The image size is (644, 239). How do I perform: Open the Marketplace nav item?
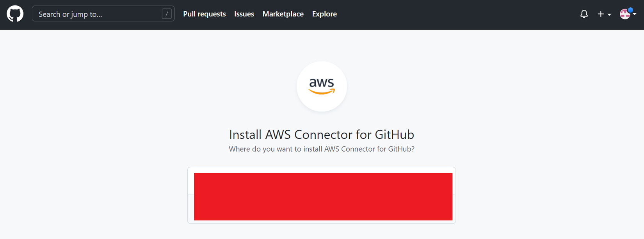283,14
